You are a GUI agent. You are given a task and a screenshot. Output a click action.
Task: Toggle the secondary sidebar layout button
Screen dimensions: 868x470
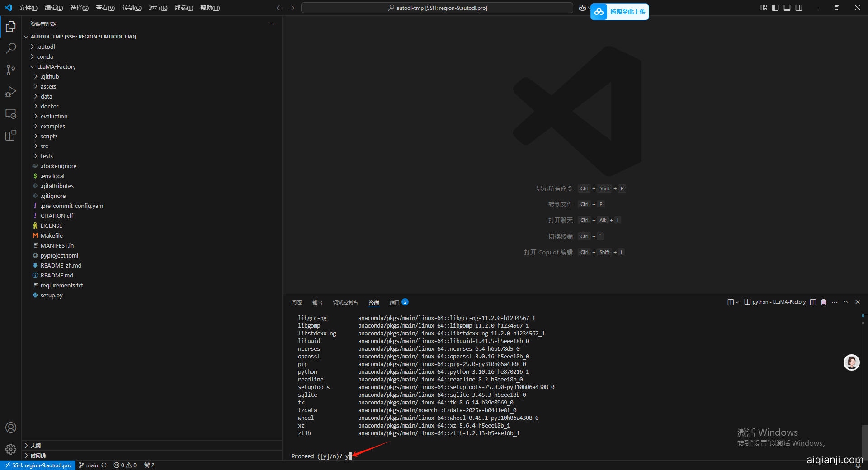pos(799,8)
